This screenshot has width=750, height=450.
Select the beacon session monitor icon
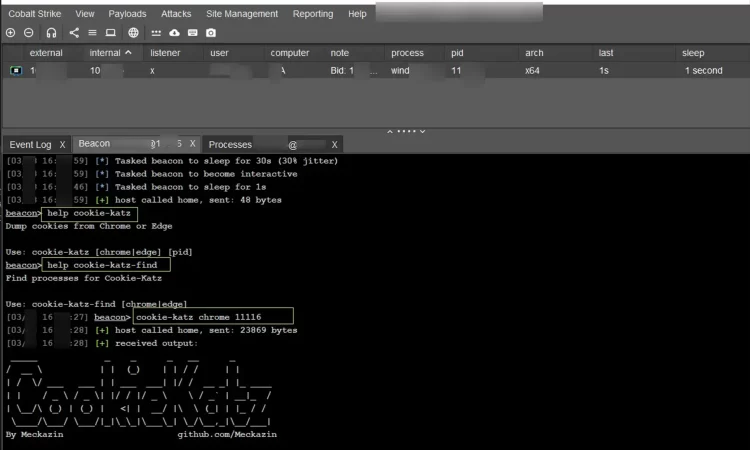point(16,71)
